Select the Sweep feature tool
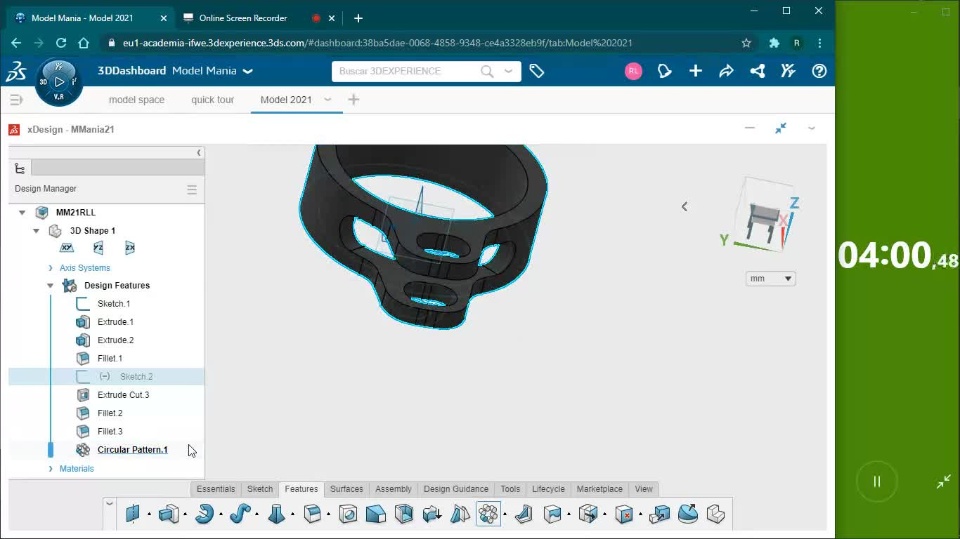This screenshot has width=960, height=539. 240,514
